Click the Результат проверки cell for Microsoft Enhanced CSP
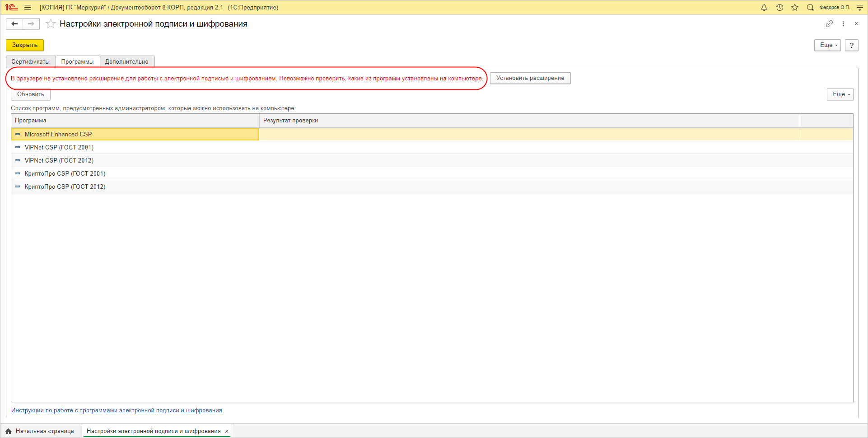 [x=530, y=134]
